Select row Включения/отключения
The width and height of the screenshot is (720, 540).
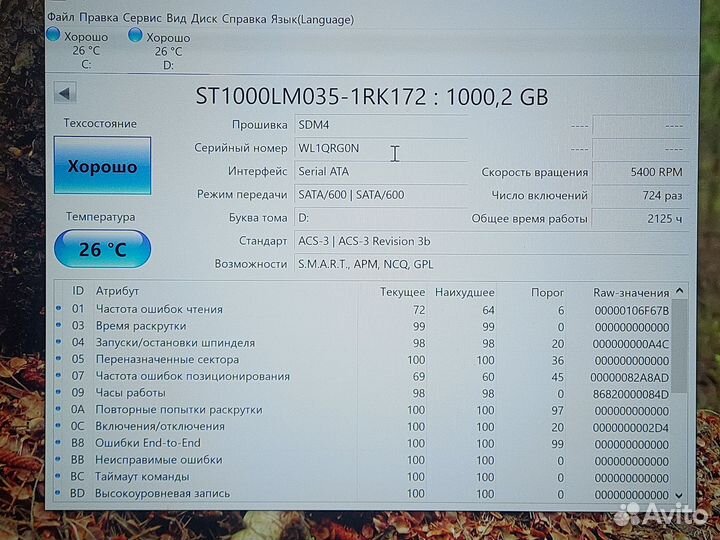pos(363,427)
